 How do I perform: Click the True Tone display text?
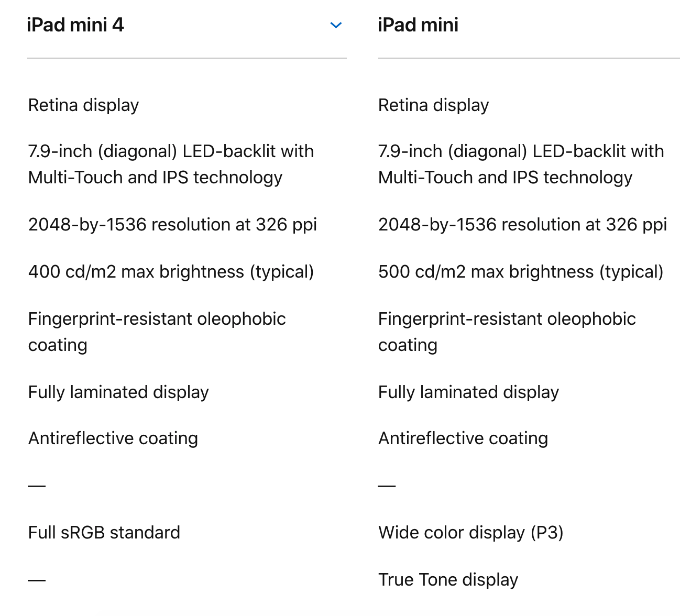[448, 580]
